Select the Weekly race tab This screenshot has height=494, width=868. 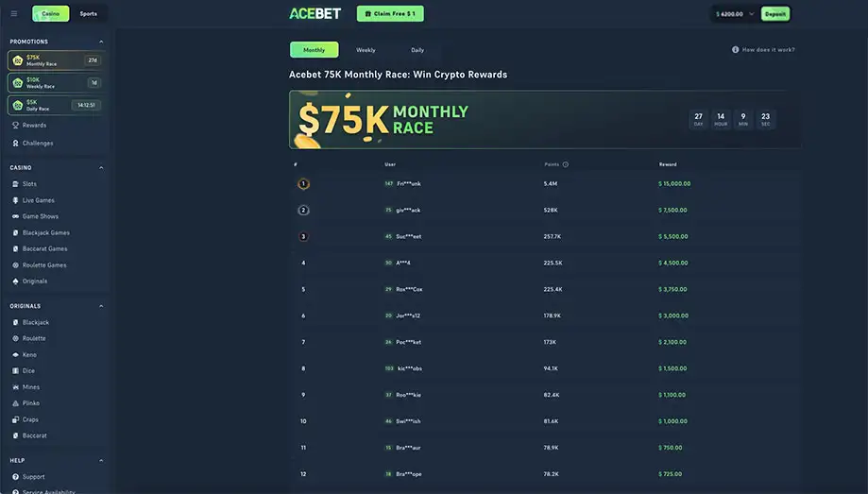pyautogui.click(x=366, y=50)
